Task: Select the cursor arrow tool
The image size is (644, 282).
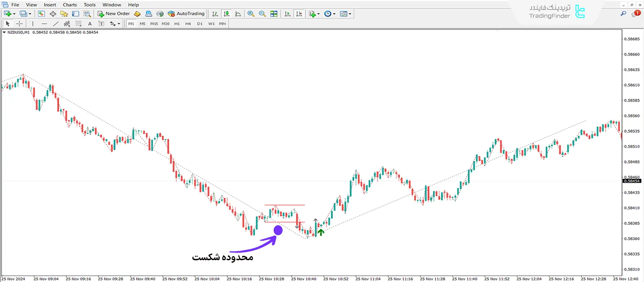Action: click(x=8, y=24)
